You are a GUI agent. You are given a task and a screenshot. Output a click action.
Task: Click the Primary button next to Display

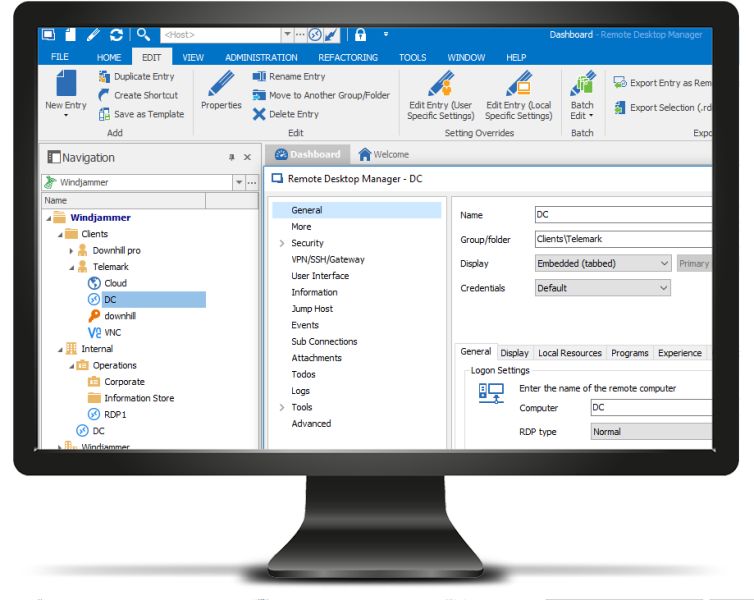pos(694,263)
